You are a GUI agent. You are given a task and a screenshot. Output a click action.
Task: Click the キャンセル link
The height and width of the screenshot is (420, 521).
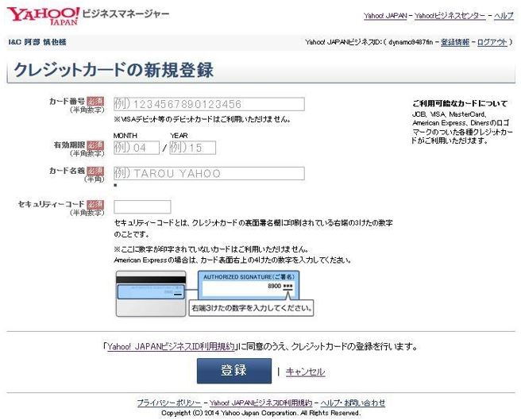click(305, 372)
